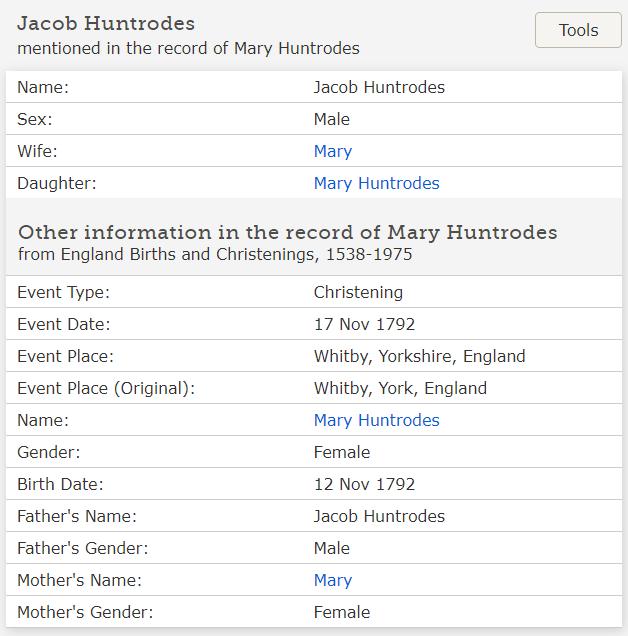Click the Birth Date 12 Nov 1792
This screenshot has width=628, height=636.
(364, 484)
